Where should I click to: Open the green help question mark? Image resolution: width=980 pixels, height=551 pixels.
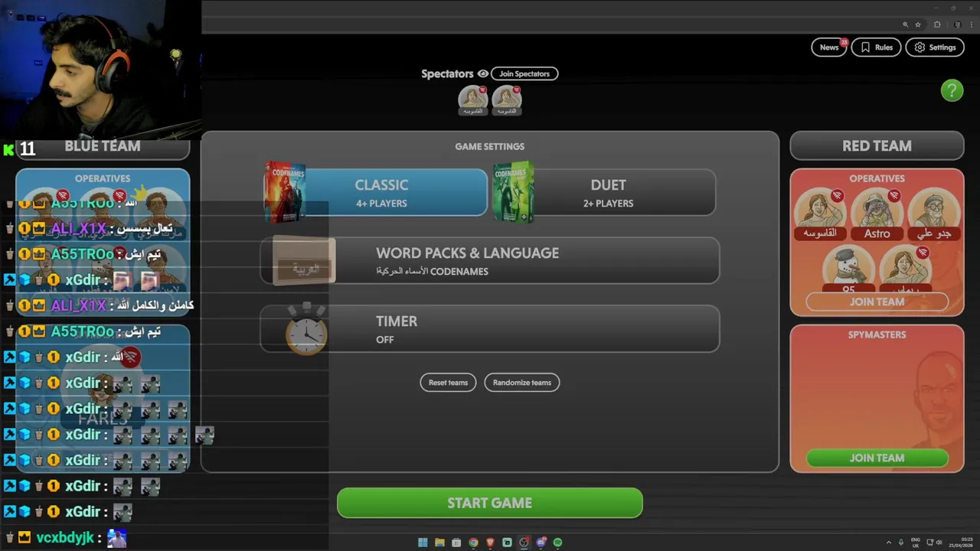tap(952, 90)
